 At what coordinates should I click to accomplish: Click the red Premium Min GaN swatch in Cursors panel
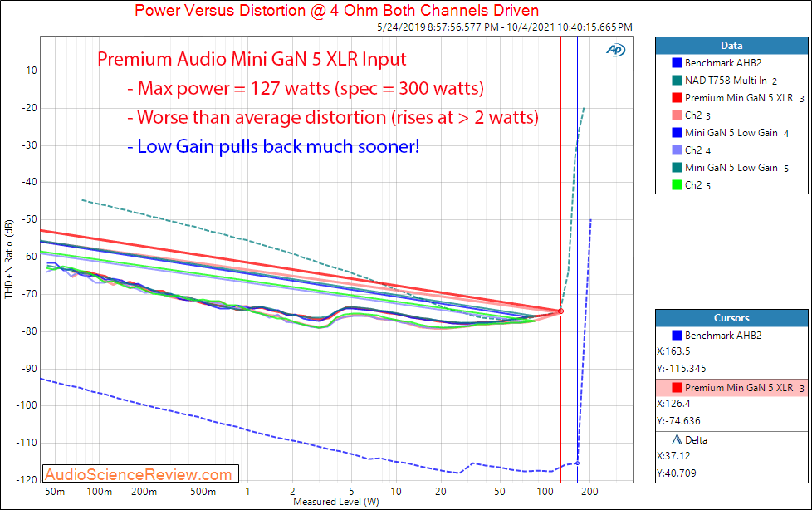coord(677,388)
